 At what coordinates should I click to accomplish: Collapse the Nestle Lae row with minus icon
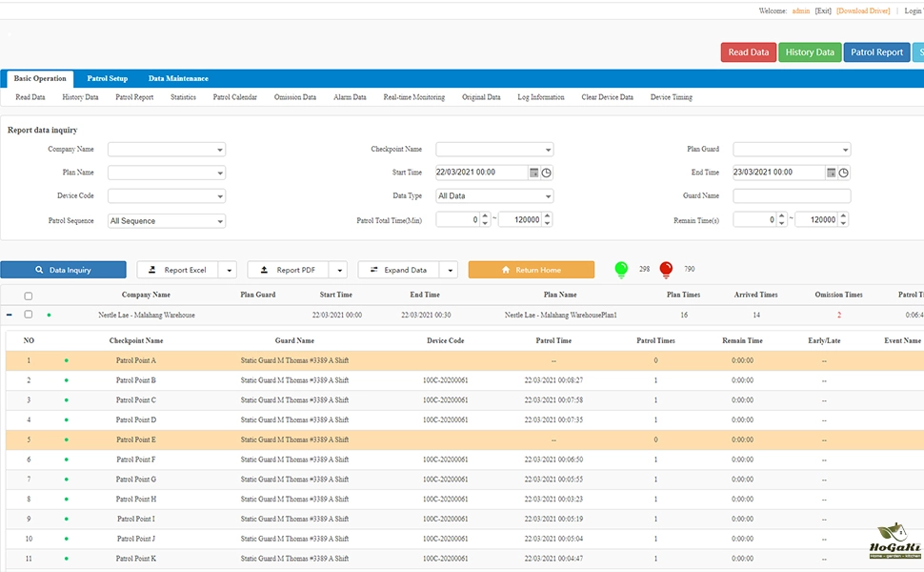click(10, 315)
